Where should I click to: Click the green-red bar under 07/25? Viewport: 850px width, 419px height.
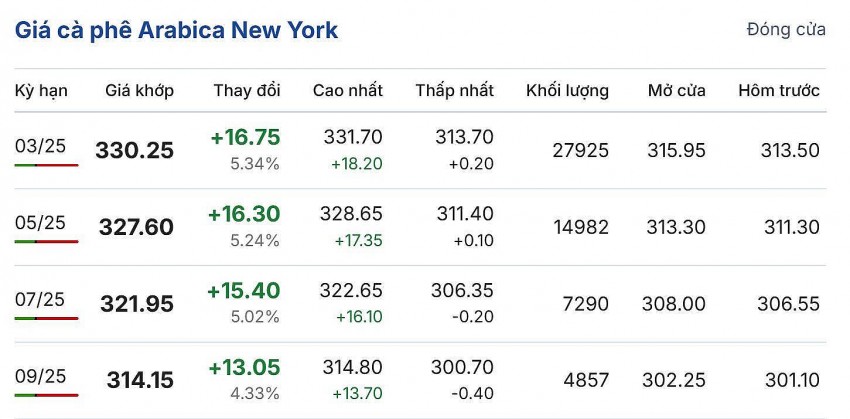tap(46, 318)
